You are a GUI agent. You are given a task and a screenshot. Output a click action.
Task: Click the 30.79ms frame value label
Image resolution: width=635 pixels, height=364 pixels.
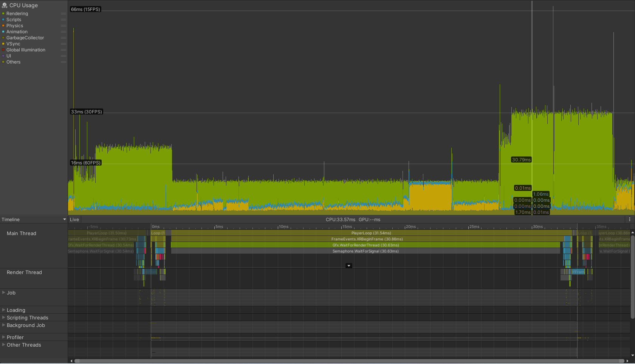tap(521, 160)
